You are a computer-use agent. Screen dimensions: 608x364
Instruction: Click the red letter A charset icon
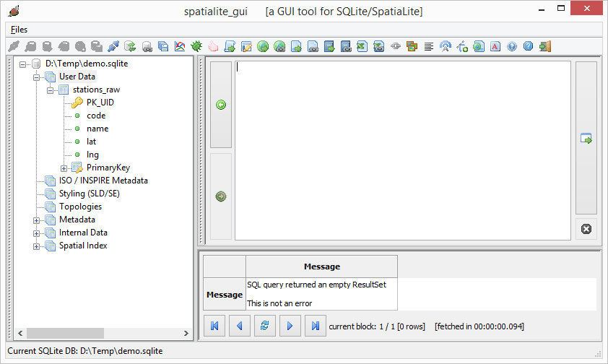(495, 46)
